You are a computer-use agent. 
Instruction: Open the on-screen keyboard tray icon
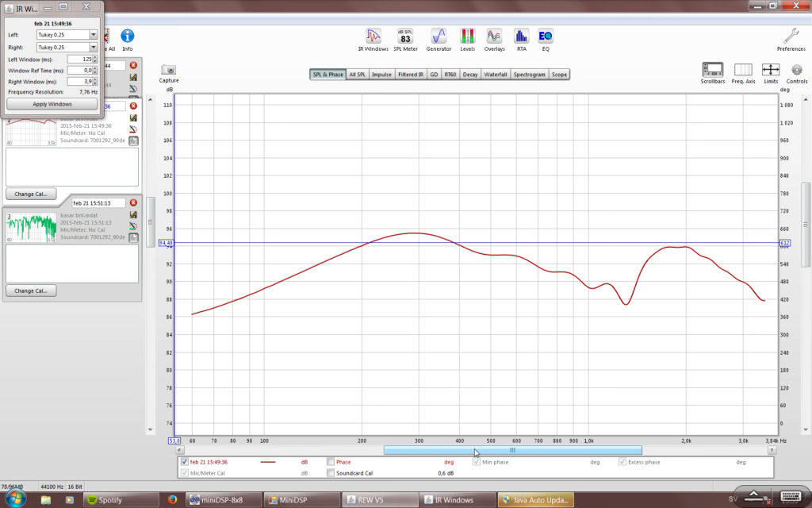coord(790,498)
